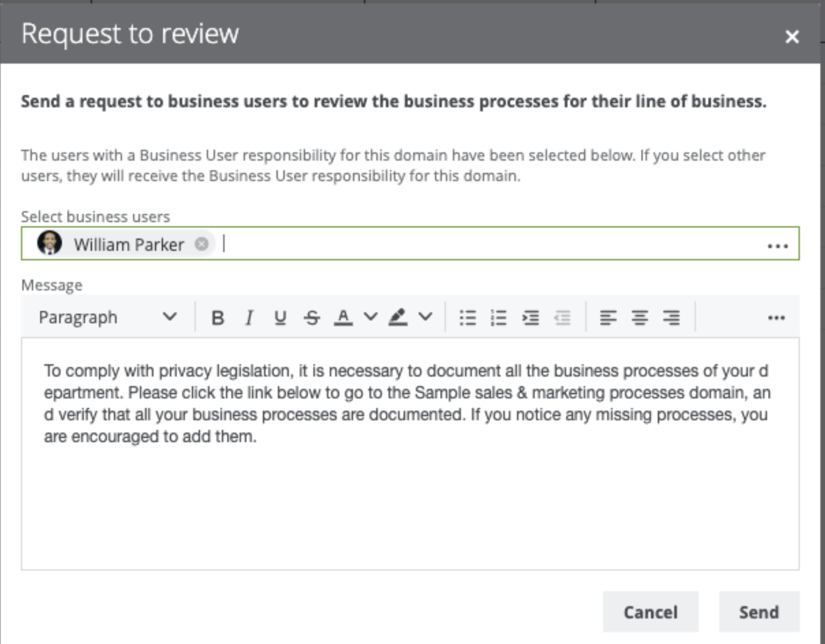Open the Paragraph style dropdown
The image size is (825, 644).
(108, 317)
